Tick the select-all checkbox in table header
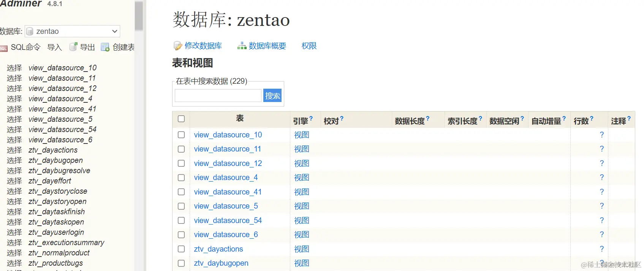Viewport: 644px width, 271px height. point(181,119)
